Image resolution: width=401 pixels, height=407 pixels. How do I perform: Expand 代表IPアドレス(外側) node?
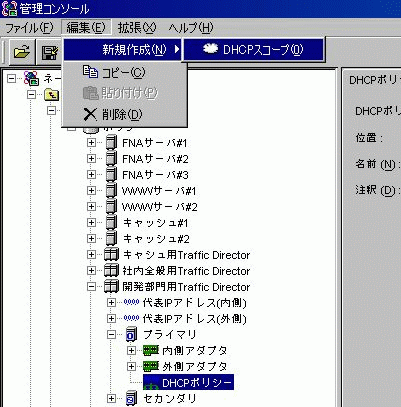(x=111, y=319)
